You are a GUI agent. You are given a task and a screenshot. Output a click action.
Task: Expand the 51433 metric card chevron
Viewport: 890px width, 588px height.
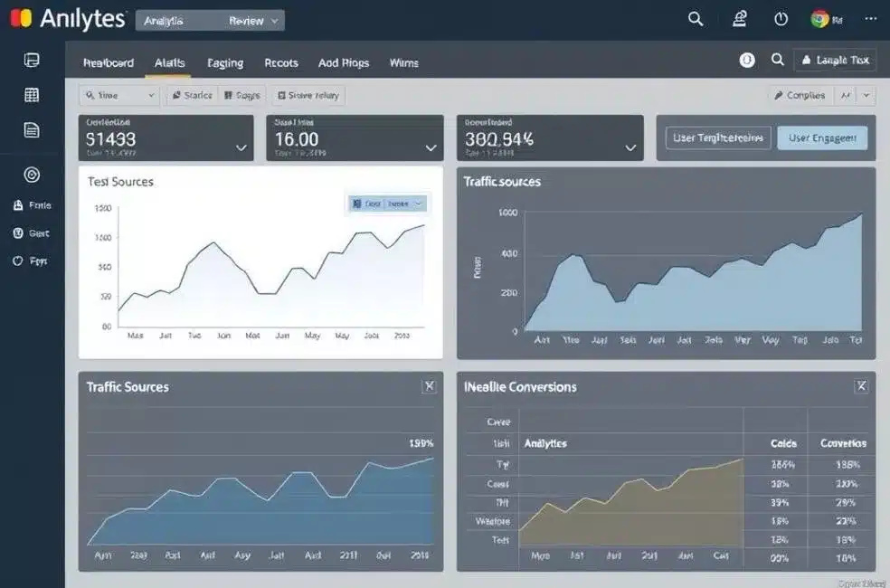(241, 147)
